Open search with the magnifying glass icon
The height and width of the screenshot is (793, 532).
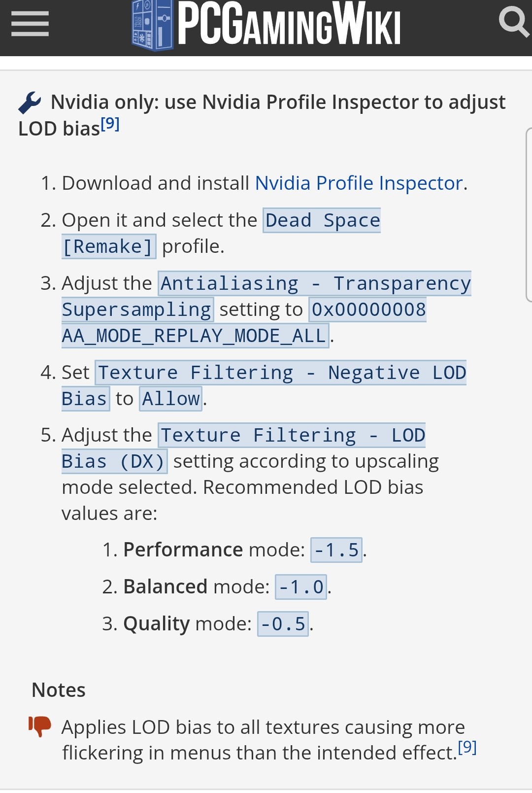[513, 22]
